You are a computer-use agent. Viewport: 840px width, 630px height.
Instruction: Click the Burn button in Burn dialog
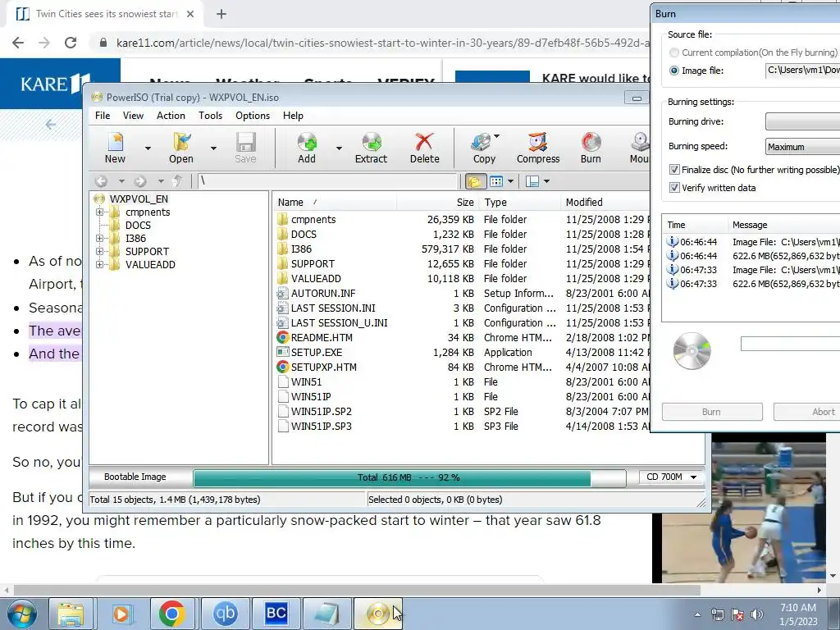(x=712, y=412)
